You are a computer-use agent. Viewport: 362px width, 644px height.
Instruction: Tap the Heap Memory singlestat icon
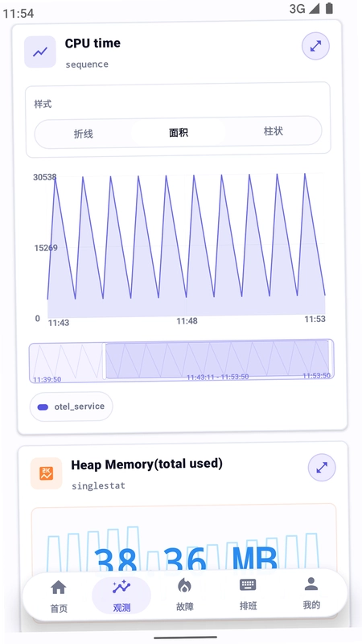click(47, 473)
